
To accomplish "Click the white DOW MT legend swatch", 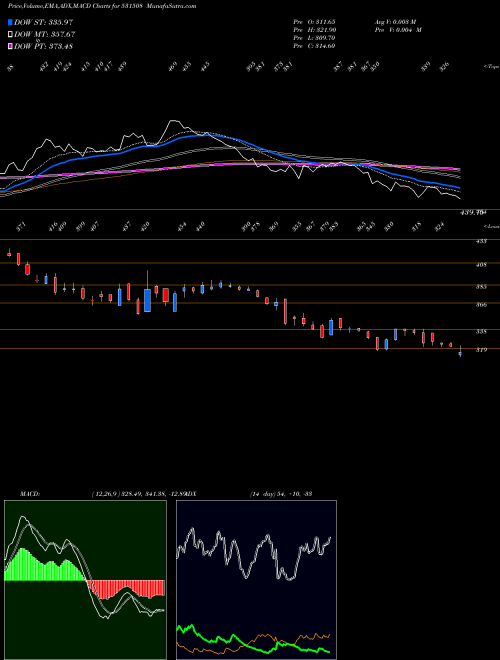I will (10, 34).
